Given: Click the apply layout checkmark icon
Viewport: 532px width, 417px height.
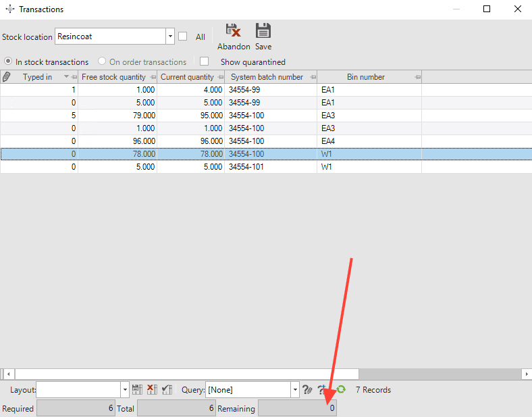Looking at the screenshot, I should (x=167, y=389).
